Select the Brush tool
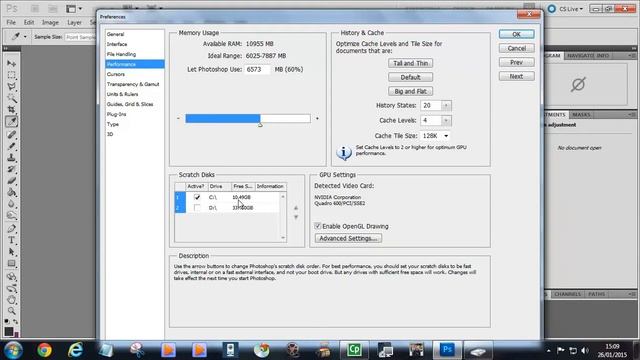The image size is (640, 360). click(x=11, y=146)
